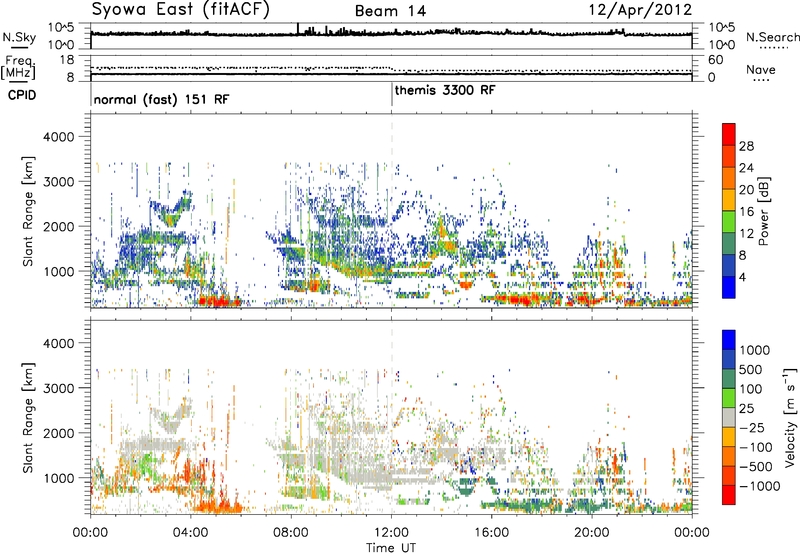Pick the gray −25 to 25 Velocity segment
Screen dimensions: 800x554
pyautogui.click(x=729, y=418)
